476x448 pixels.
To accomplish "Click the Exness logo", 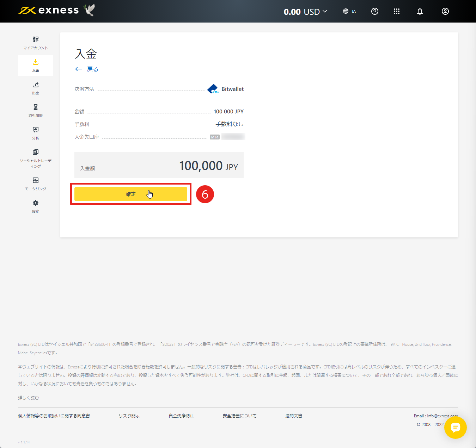I will pyautogui.click(x=49, y=10).
